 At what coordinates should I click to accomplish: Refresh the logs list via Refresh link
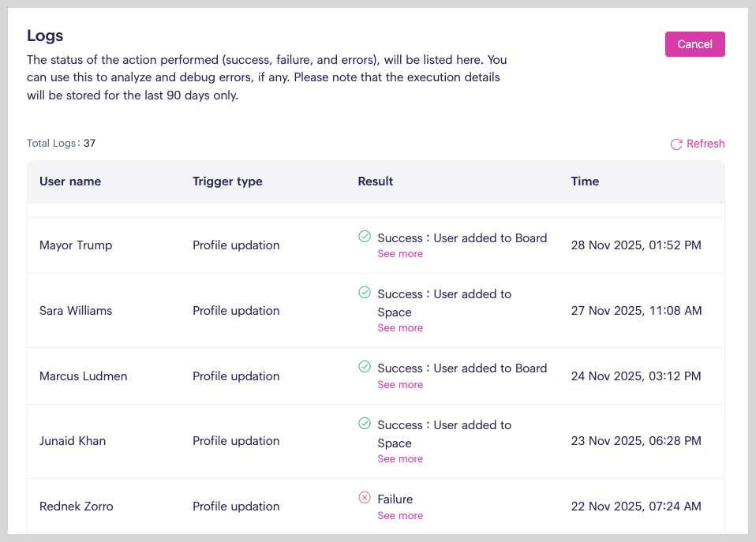tap(705, 144)
